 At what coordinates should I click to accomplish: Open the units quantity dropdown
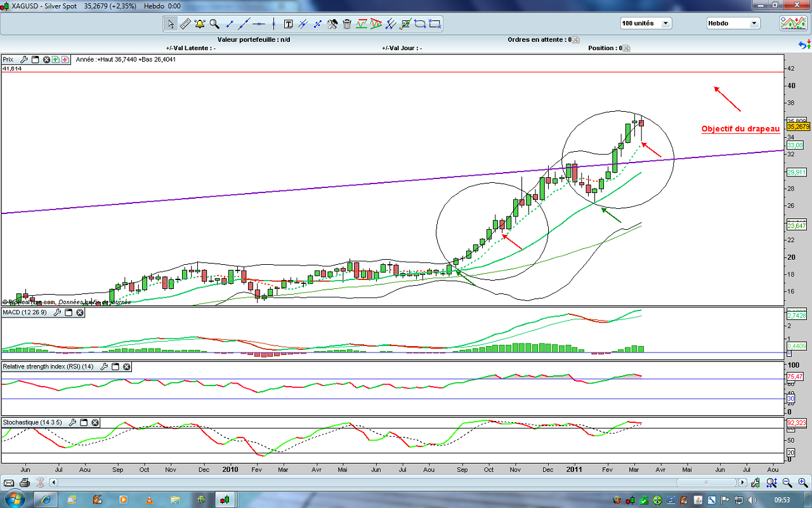click(646, 23)
